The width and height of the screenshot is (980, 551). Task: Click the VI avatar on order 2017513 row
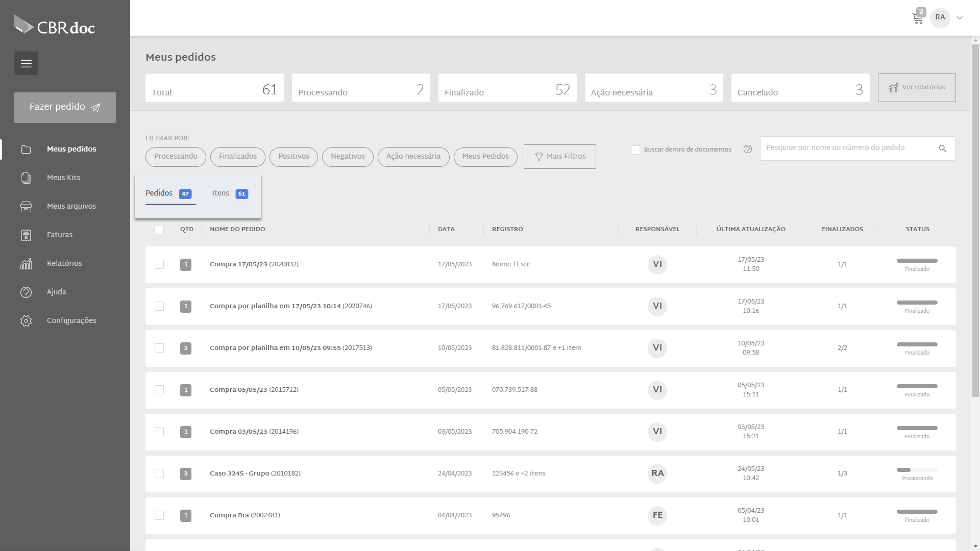(657, 348)
